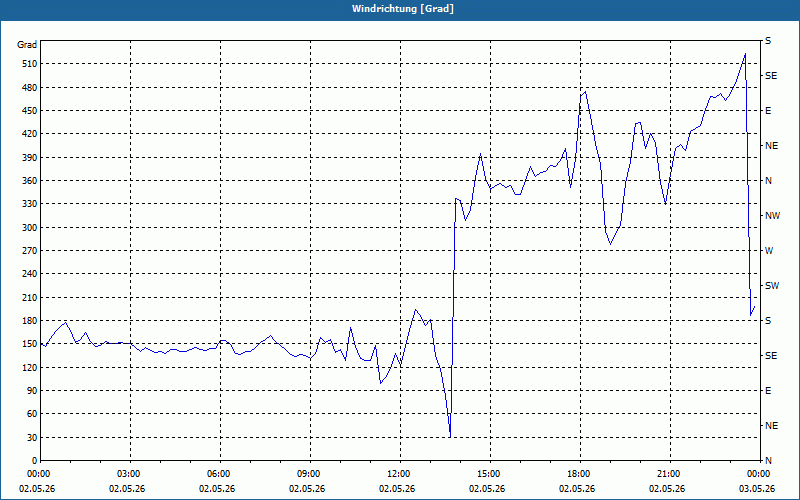Click the 09:00 time label
Screen dimensions: 800x500
point(310,473)
